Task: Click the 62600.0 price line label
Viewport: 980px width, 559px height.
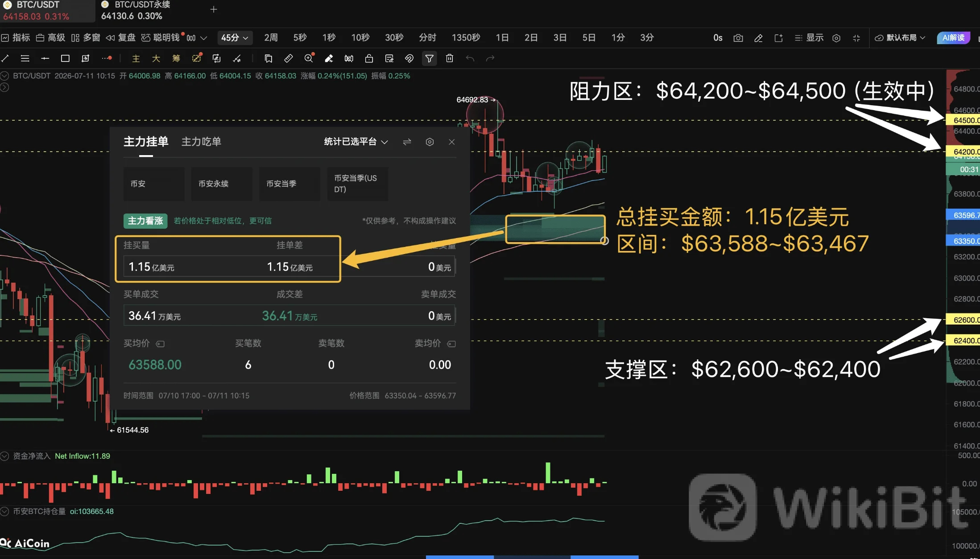Action: click(x=963, y=320)
